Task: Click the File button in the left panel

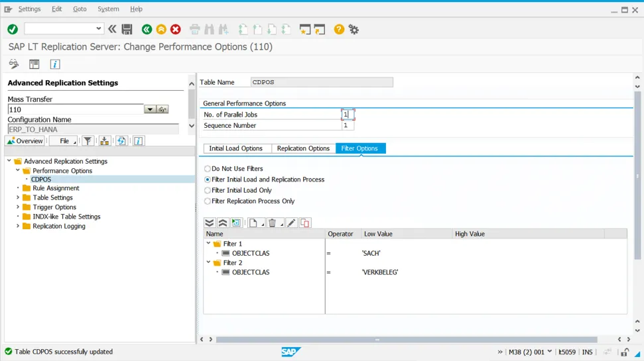Action: pyautogui.click(x=64, y=141)
